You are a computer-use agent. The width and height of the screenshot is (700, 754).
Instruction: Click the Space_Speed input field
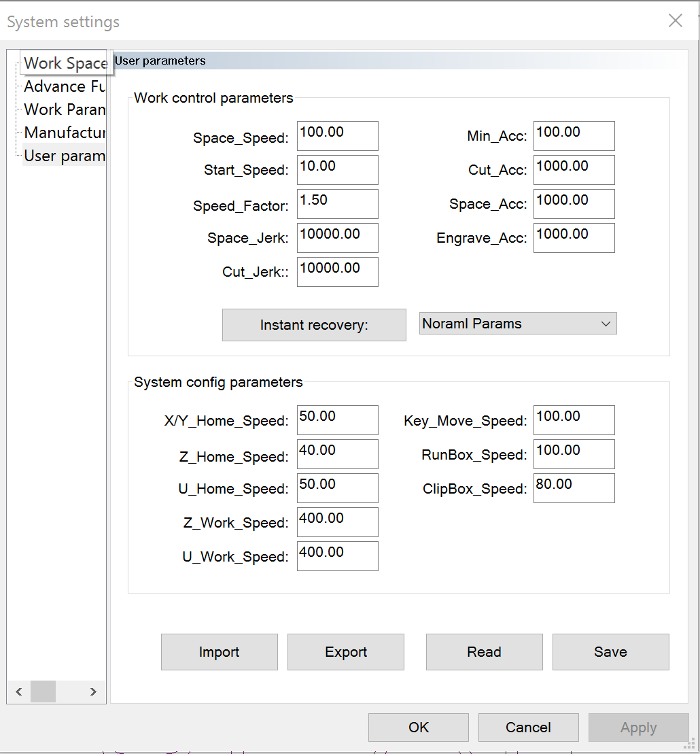pyautogui.click(x=337, y=136)
